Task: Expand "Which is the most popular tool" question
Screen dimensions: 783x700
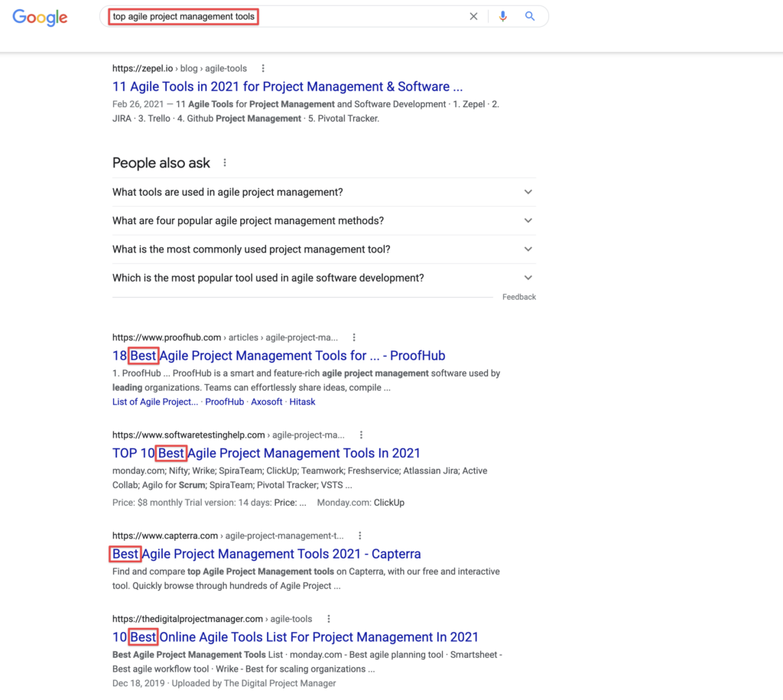Action: pos(324,278)
